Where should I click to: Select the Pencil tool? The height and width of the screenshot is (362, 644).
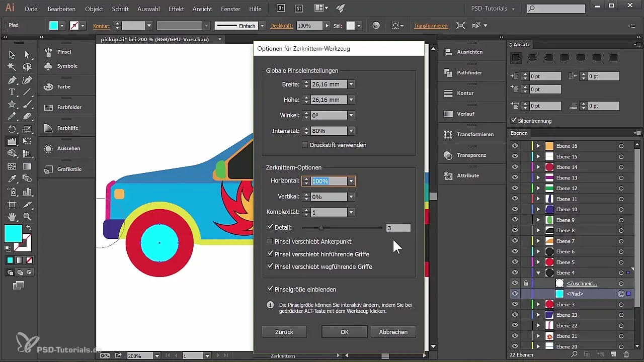point(12,117)
